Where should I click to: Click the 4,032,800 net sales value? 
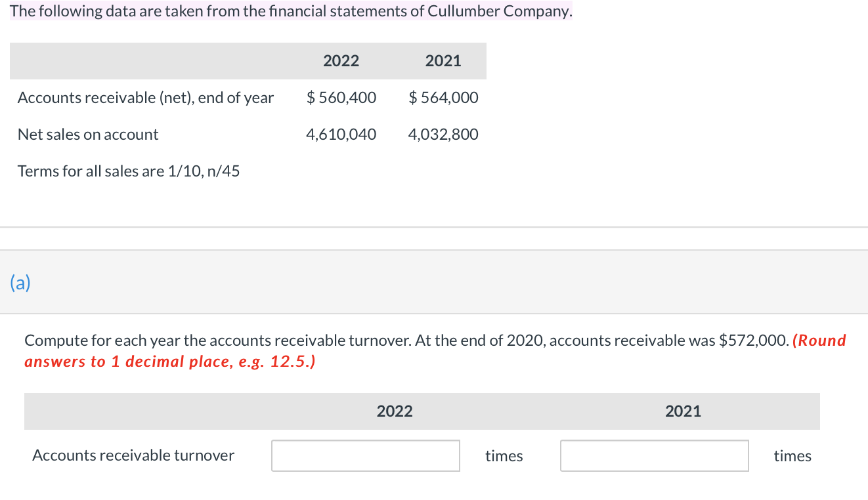pos(443,135)
